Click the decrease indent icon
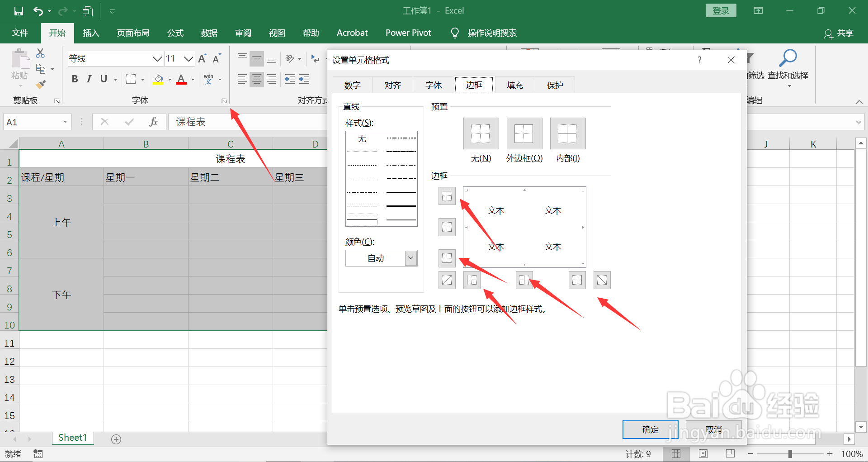Viewport: 868px width, 462px height. pos(290,79)
